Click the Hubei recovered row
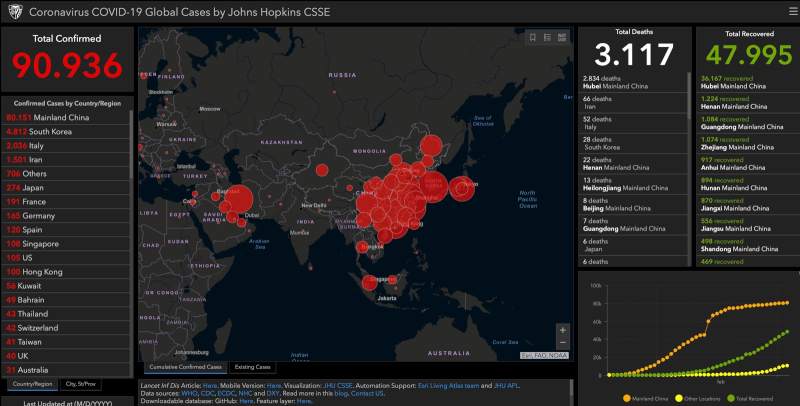800x406 pixels. [x=748, y=83]
